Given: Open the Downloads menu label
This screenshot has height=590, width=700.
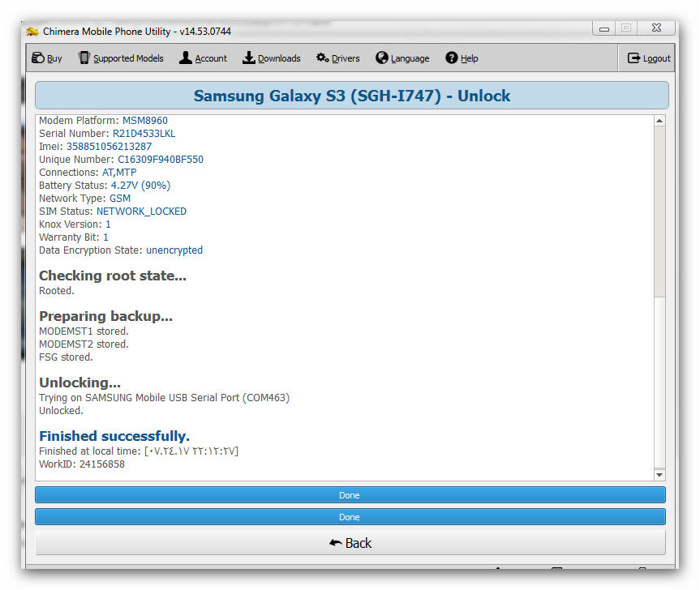Looking at the screenshot, I should point(279,58).
